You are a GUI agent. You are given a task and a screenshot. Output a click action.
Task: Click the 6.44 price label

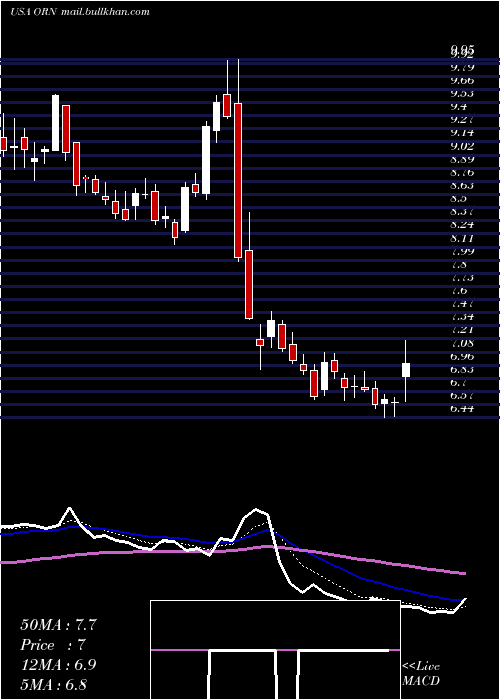(462, 408)
